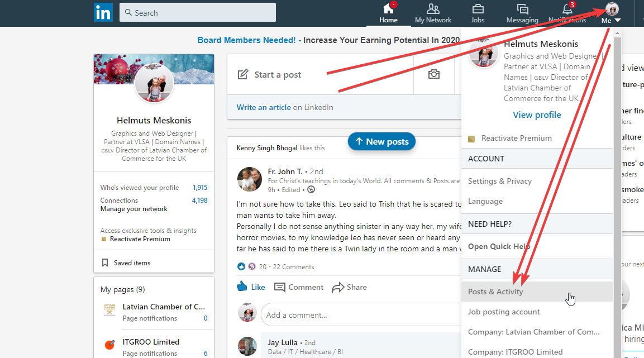Like Fr. John T.'s post
Screen dimensions: 644x358
[251, 287]
